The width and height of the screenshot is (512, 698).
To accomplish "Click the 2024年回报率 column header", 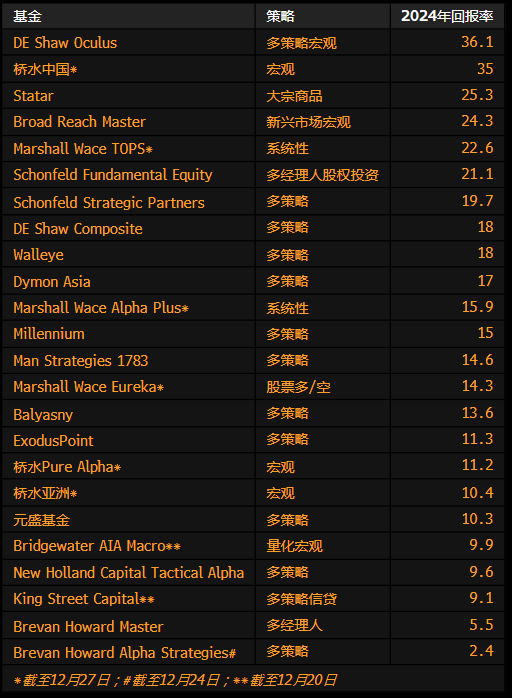I will point(447,16).
